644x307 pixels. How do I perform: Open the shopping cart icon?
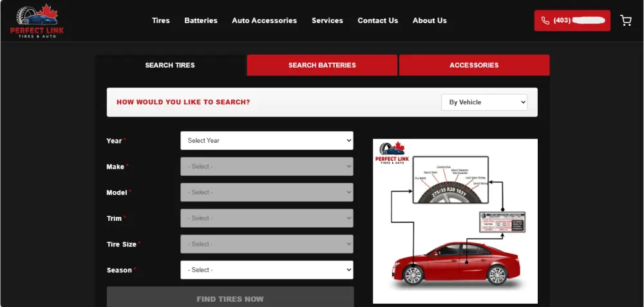coord(625,21)
